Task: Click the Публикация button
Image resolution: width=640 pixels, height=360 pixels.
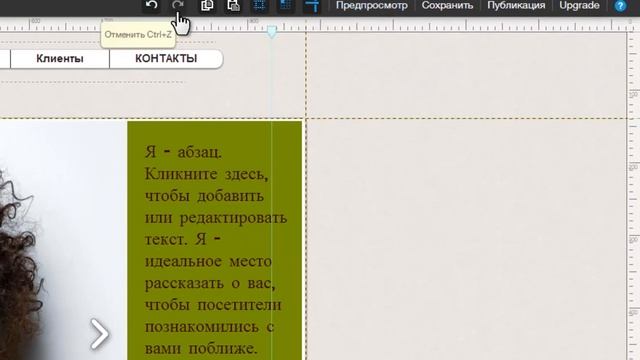Action: [516, 5]
